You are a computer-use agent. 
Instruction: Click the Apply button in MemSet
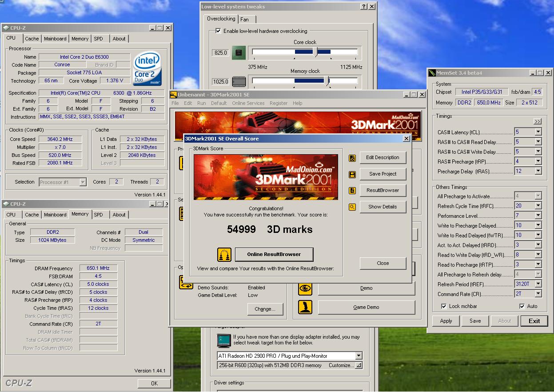(446, 321)
